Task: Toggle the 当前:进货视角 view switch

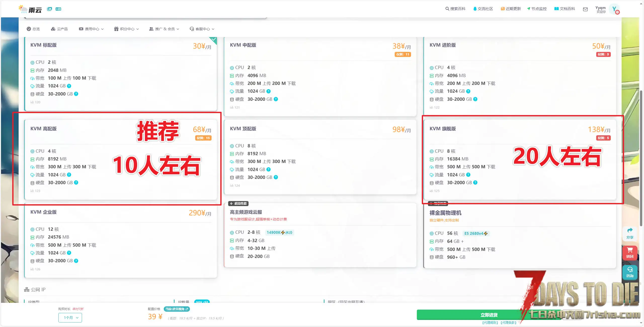Action: [x=177, y=309]
